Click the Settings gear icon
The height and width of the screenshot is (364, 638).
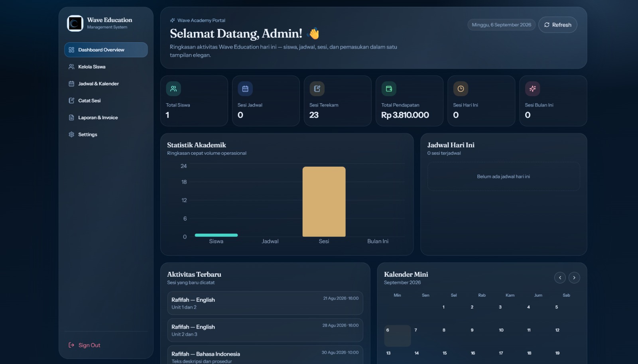click(71, 134)
